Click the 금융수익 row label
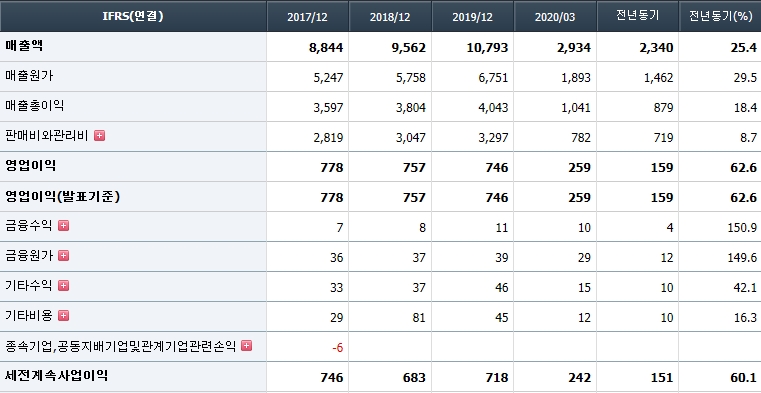761x393 pixels. point(29,225)
